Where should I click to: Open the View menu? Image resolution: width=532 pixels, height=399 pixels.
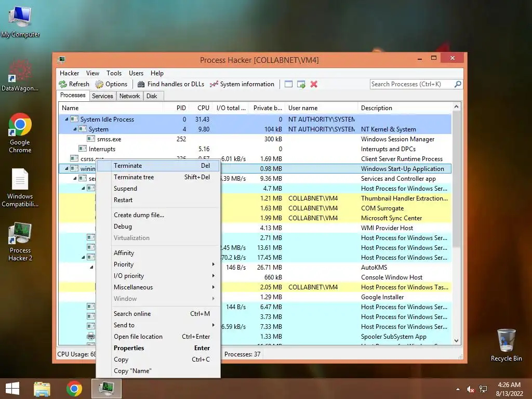(x=92, y=73)
